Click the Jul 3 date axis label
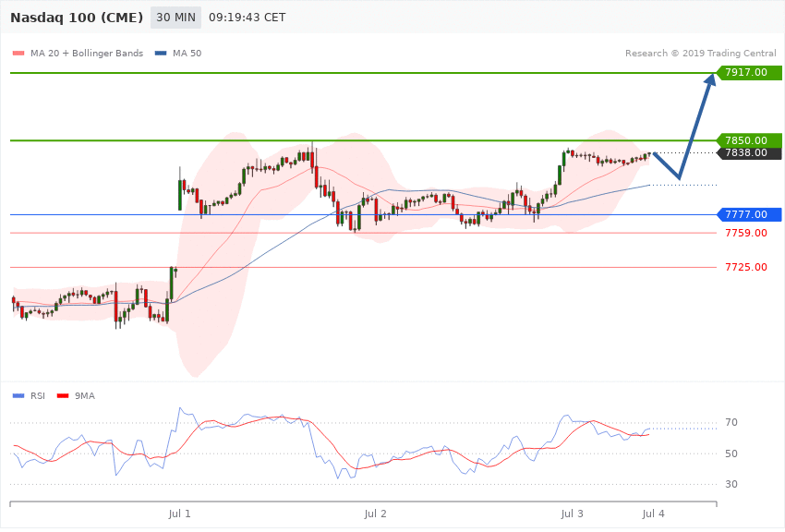The height and width of the screenshot is (532, 785). point(572,514)
